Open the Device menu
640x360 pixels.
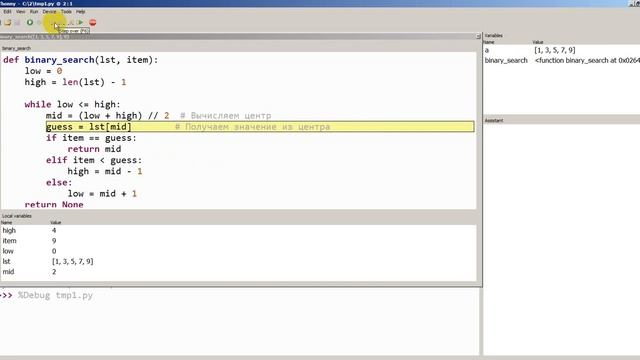(49, 12)
